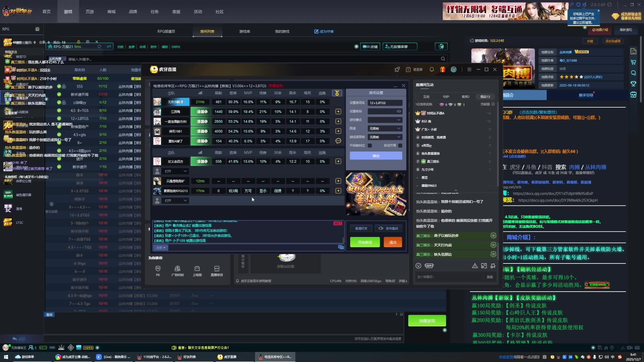
Task: Enable the 自动开局 checkbox
Action: (x=400, y=145)
